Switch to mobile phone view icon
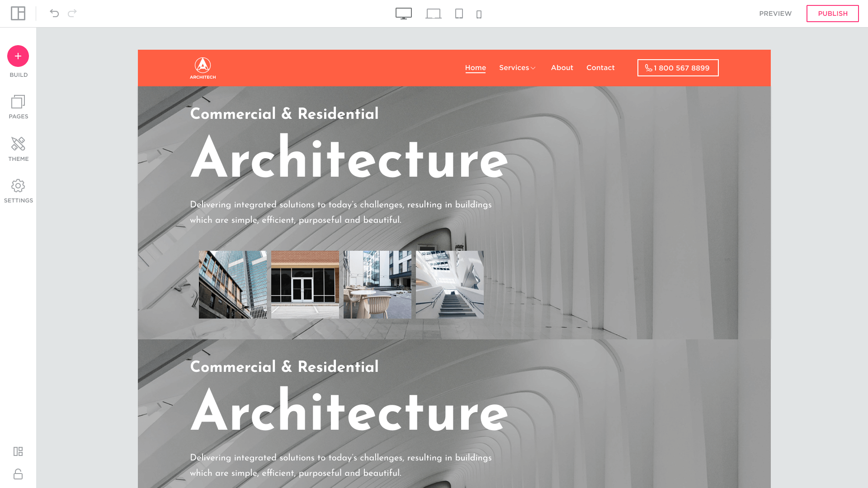The image size is (868, 488). click(x=479, y=14)
